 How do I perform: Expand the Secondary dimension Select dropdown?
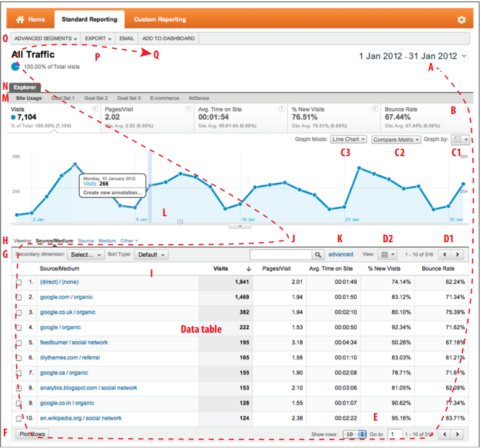(85, 255)
